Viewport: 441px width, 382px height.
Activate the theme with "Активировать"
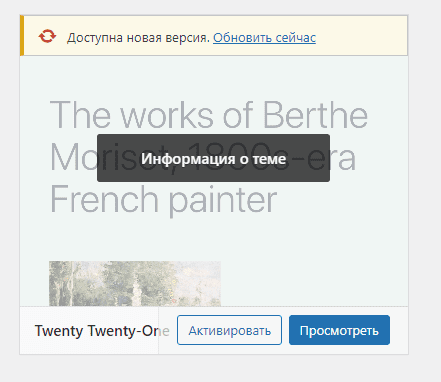point(229,330)
